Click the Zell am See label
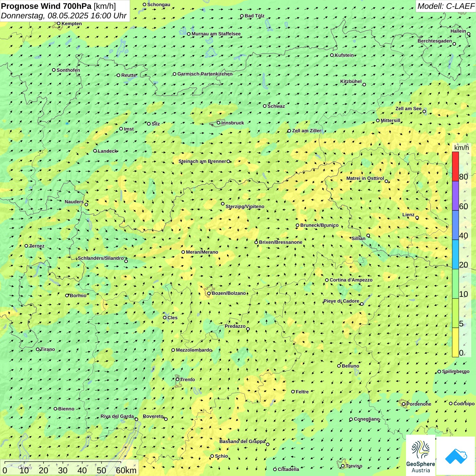This screenshot has height=476, width=476. click(408, 108)
